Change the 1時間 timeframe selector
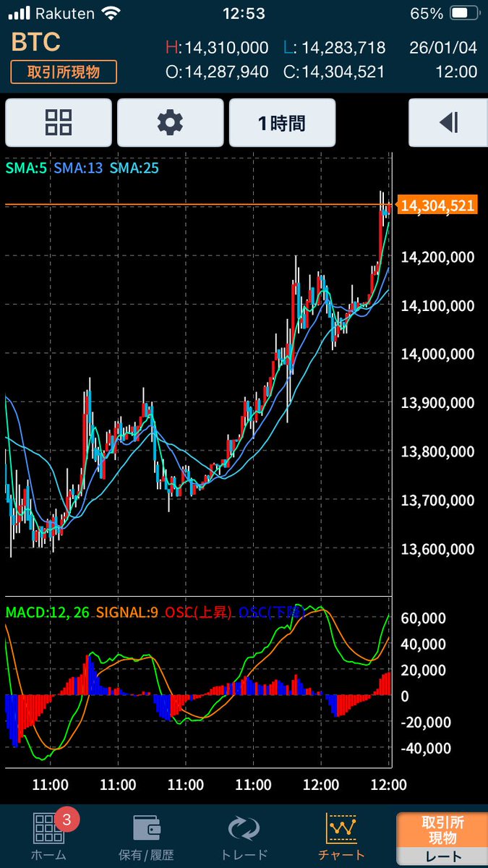488x868 pixels. click(282, 123)
